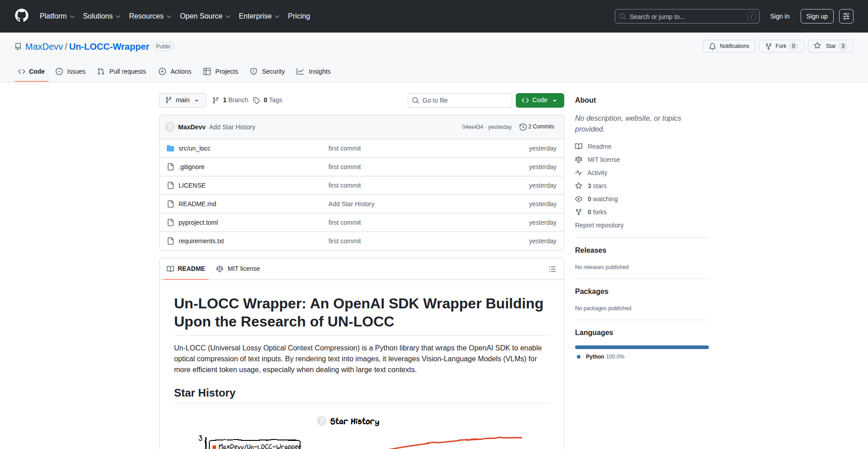Click the Python language bar
The height and width of the screenshot is (449, 868).
[x=642, y=347]
